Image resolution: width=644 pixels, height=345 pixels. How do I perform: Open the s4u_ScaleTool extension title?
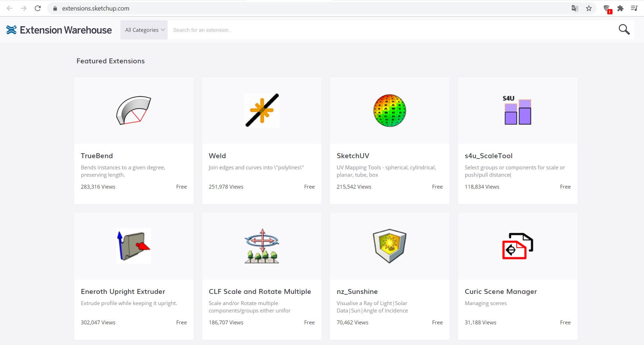tap(489, 156)
